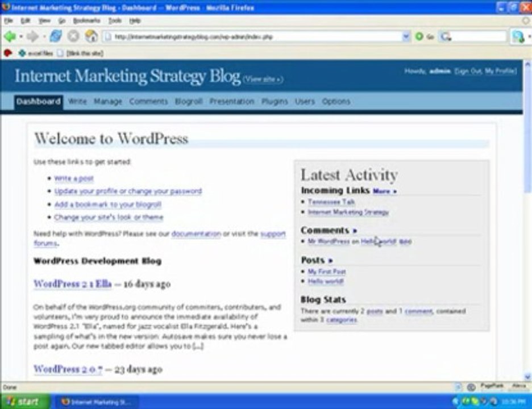Click the Firefox taskbar button 'Internet Marketing St...'

click(x=96, y=402)
